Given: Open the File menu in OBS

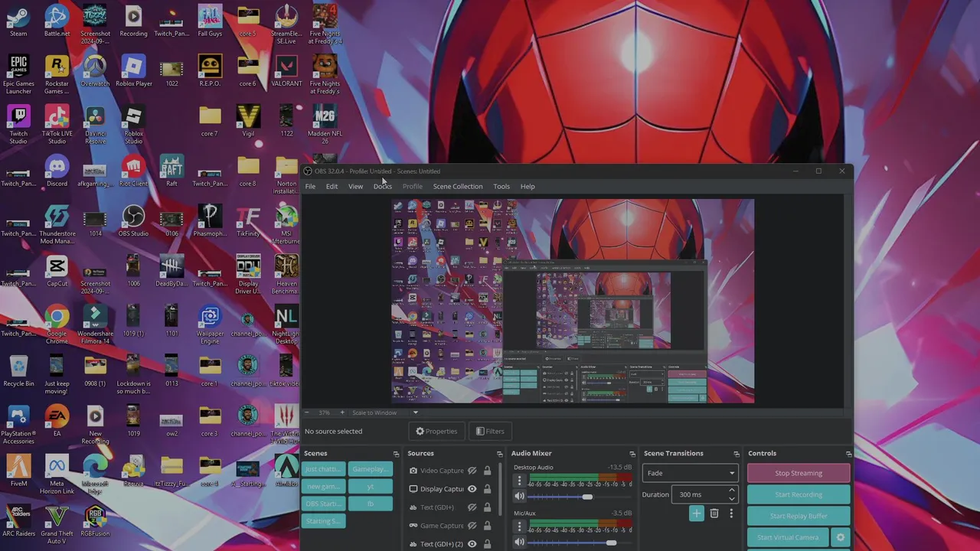Looking at the screenshot, I should tap(310, 186).
